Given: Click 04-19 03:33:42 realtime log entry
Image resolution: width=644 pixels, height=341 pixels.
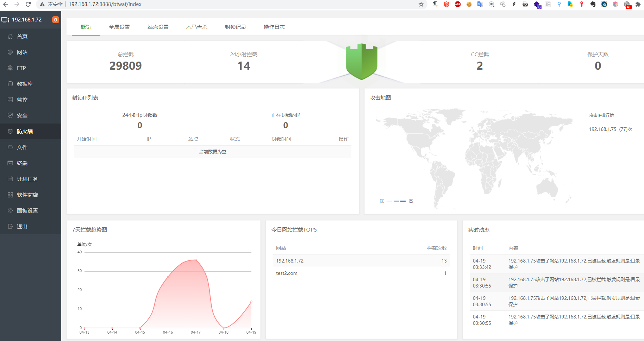Looking at the screenshot, I should 557,264.
